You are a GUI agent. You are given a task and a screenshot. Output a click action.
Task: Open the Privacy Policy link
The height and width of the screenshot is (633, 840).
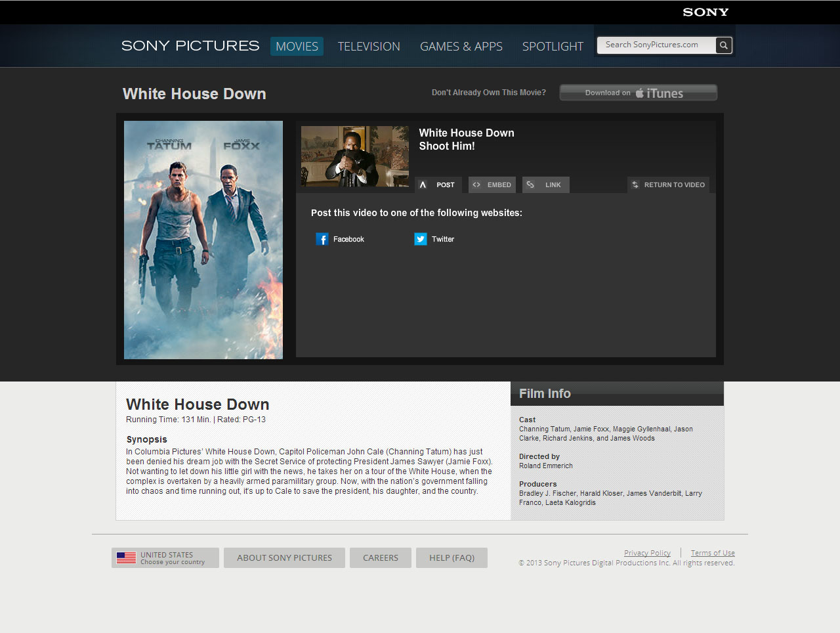[647, 553]
